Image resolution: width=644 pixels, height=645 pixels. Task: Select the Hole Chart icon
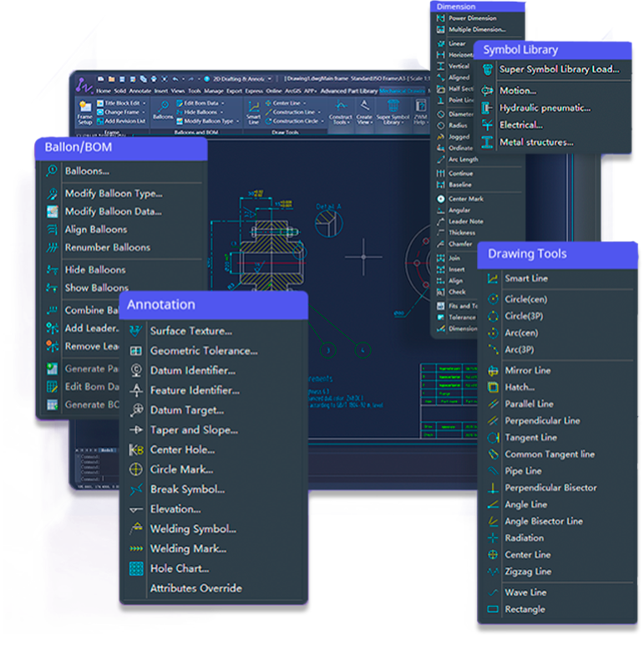click(x=136, y=568)
